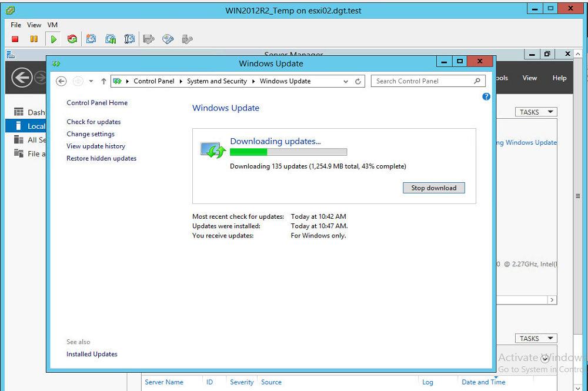The width and height of the screenshot is (588, 391).
Task: Refresh the Windows Update page
Action: 358,81
